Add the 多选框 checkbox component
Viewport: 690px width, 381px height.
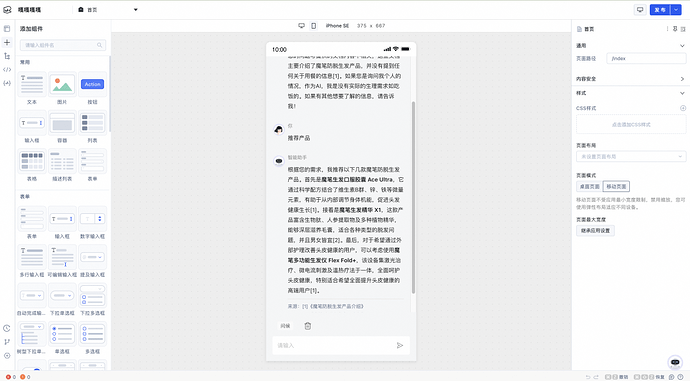tap(92, 338)
